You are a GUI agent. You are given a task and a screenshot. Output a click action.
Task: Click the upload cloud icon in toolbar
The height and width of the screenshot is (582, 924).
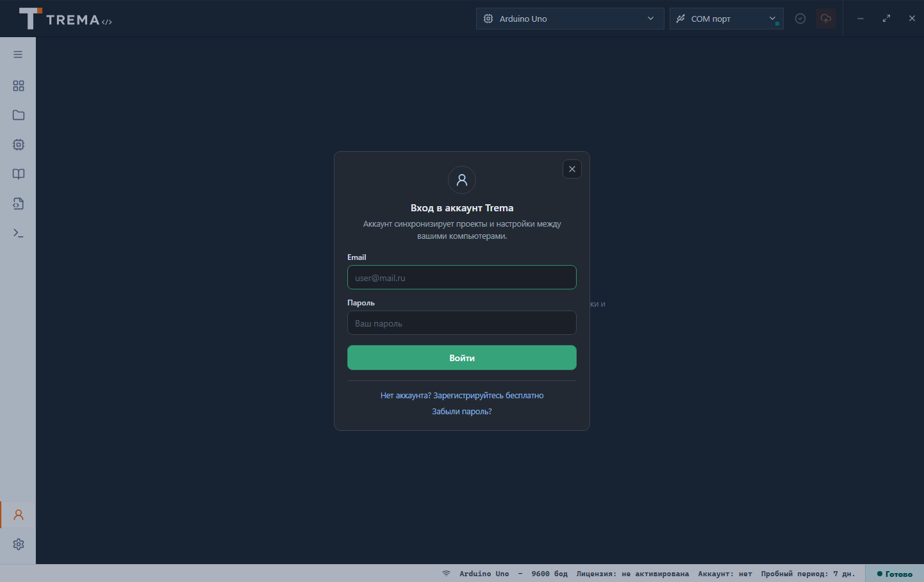click(826, 19)
